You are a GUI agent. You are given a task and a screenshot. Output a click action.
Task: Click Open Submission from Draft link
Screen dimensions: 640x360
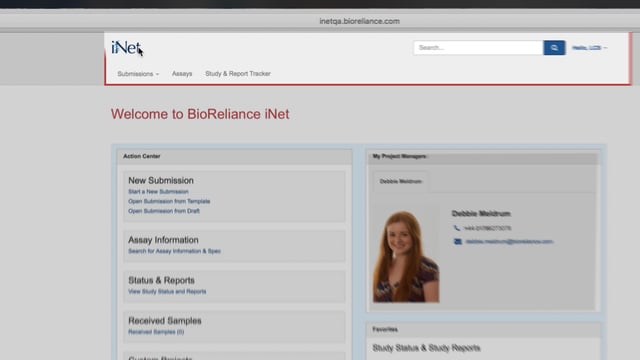164,211
